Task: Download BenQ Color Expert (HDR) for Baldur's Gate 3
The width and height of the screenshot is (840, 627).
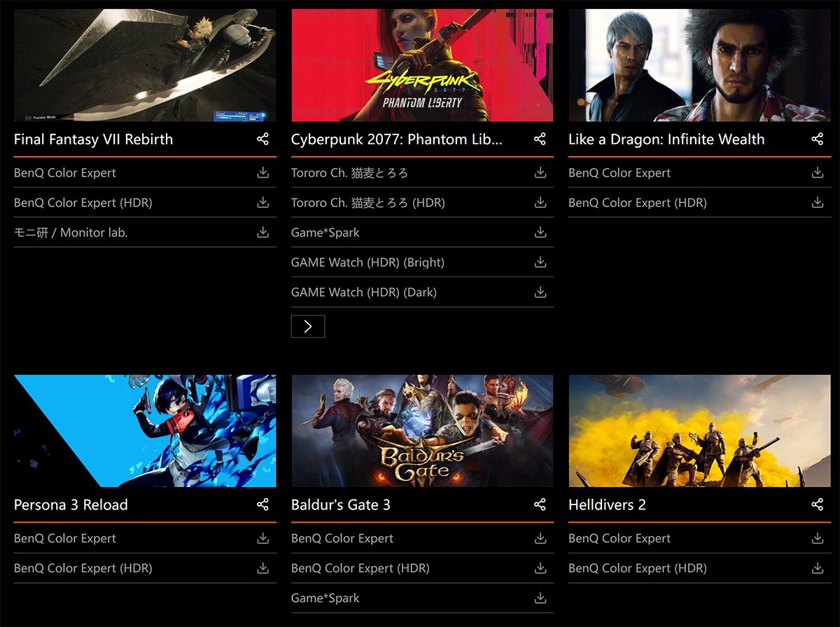Action: pos(540,568)
